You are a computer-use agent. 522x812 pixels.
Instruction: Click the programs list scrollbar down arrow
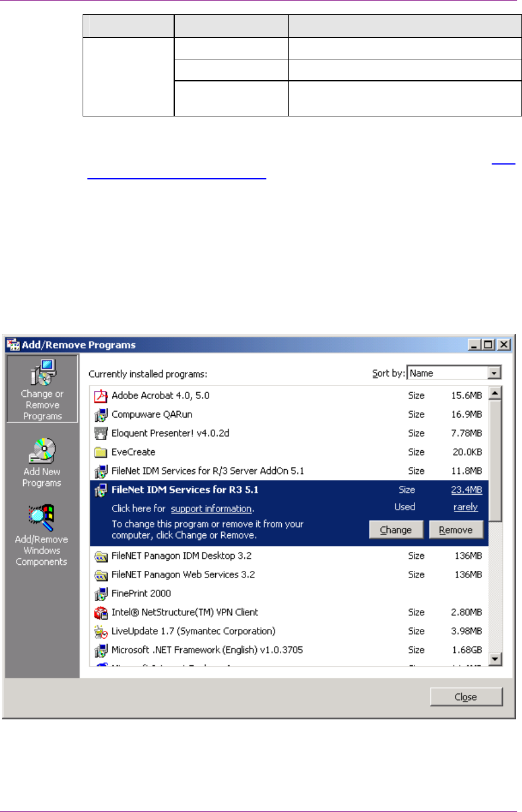coord(495,659)
